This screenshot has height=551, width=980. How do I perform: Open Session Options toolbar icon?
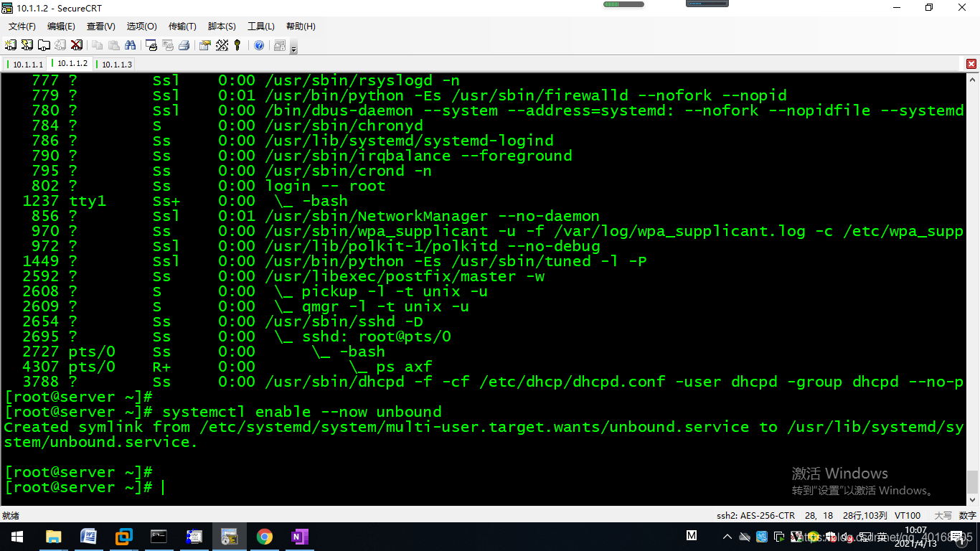[x=205, y=45]
